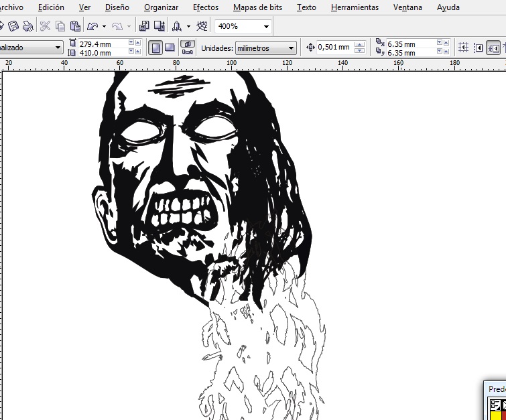Pick the yellow swatch in the palette
The height and width of the screenshot is (420, 506).
(495, 415)
